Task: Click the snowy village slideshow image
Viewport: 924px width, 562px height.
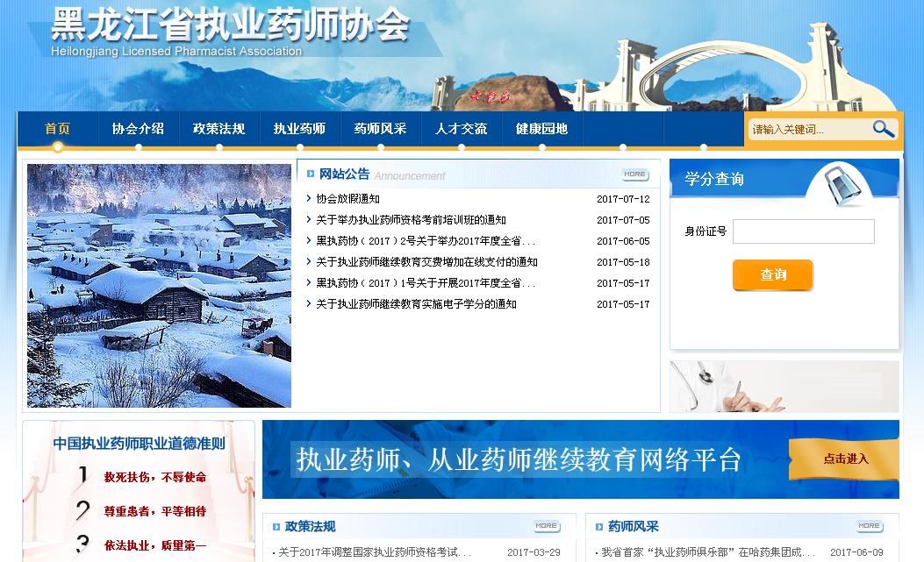Action: click(159, 286)
